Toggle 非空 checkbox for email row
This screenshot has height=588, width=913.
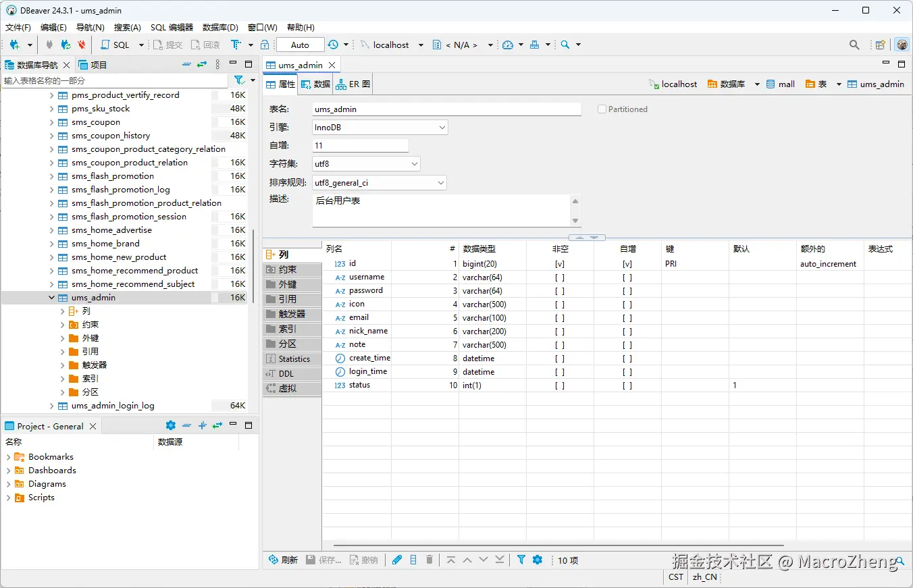point(559,318)
